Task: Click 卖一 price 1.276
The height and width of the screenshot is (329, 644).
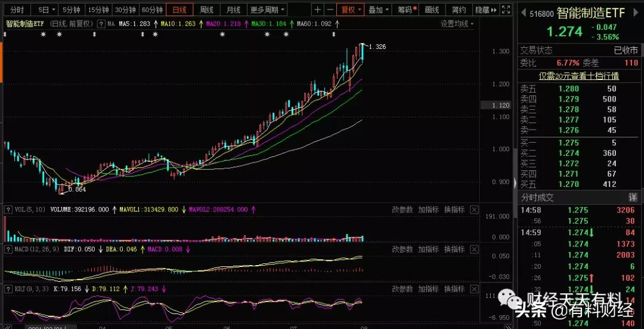Action: click(x=568, y=130)
